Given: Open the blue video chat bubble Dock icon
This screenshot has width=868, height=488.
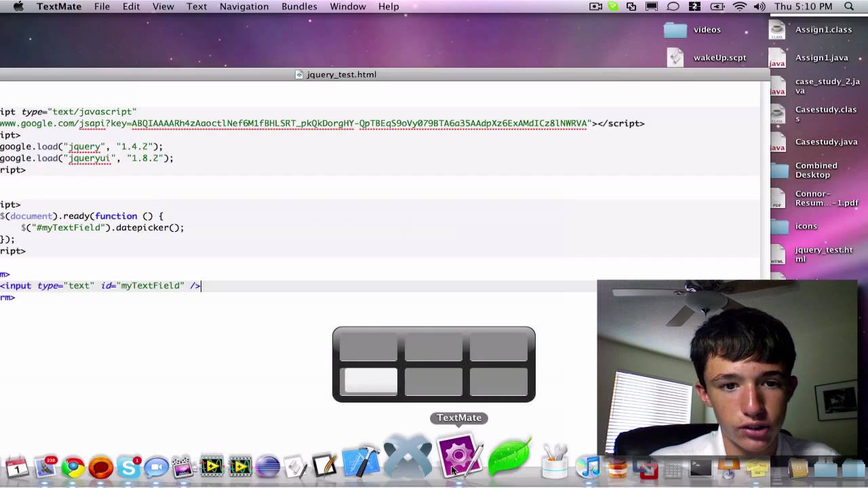Looking at the screenshot, I should [156, 467].
